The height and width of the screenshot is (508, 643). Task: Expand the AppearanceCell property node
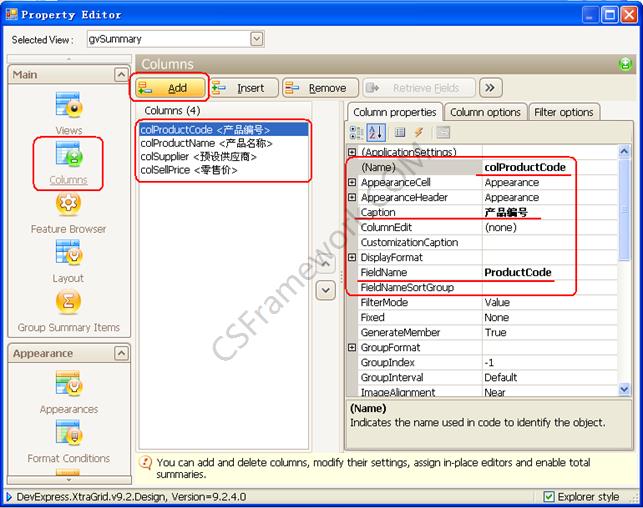352,183
